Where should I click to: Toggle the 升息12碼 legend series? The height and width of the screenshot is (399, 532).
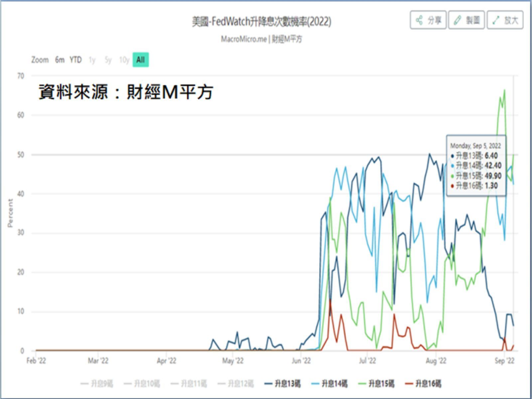235,384
